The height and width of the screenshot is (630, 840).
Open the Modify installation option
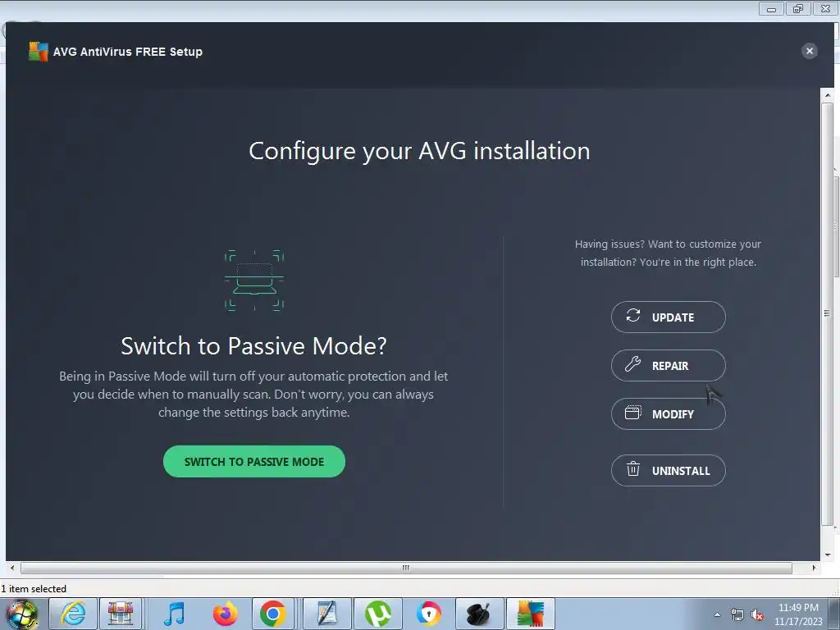[x=668, y=413]
